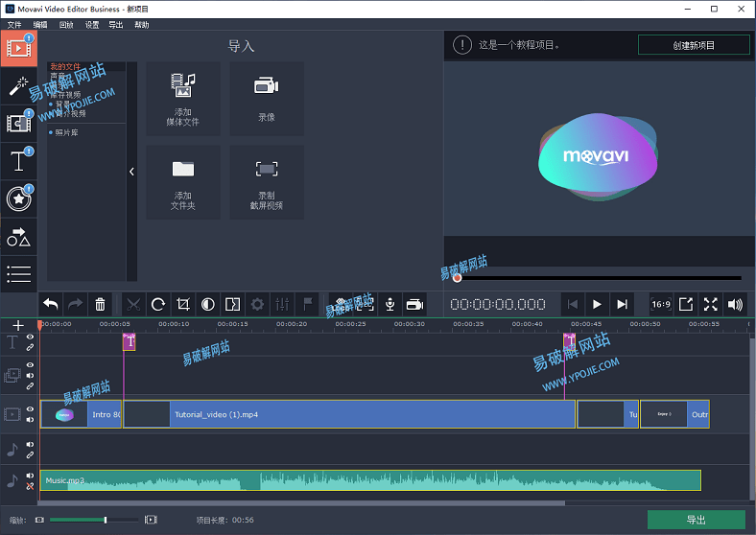The width and height of the screenshot is (756, 535).
Task: Add a marker flag
Action: 307,304
